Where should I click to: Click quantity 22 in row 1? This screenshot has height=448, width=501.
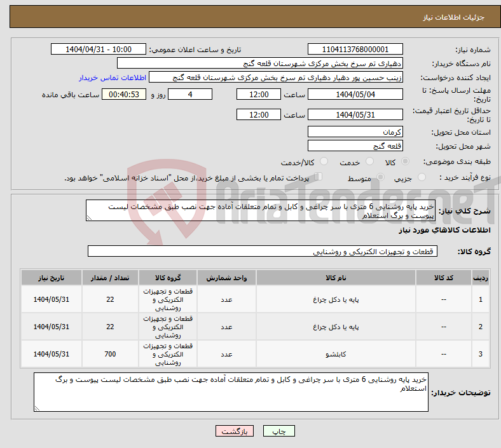110,299
